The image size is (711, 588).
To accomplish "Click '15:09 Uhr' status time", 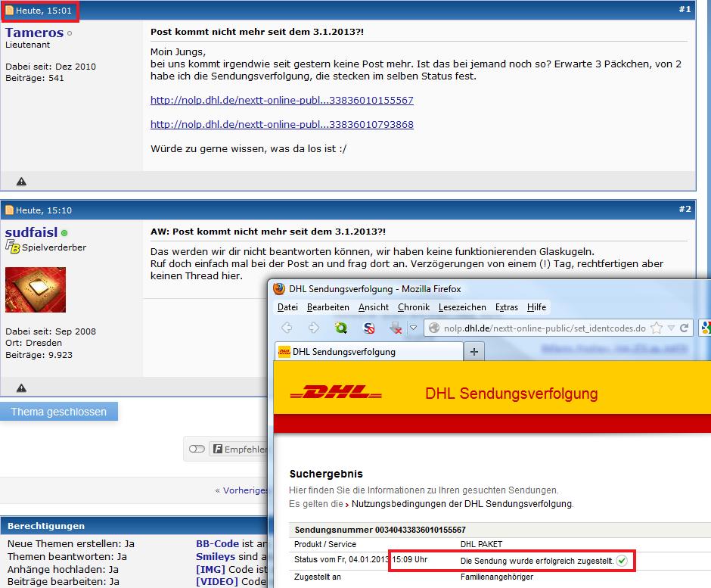I will [x=409, y=559].
